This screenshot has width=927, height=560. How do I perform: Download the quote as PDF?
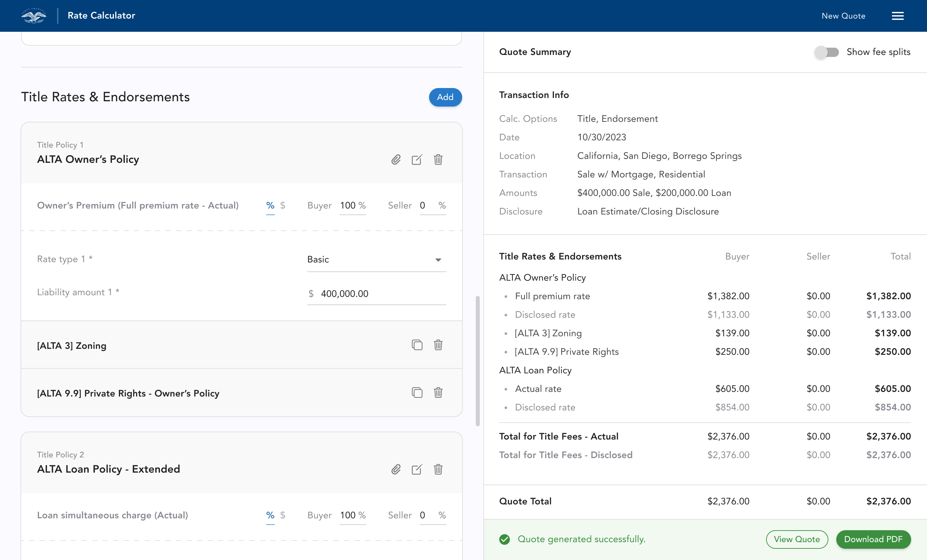click(873, 539)
